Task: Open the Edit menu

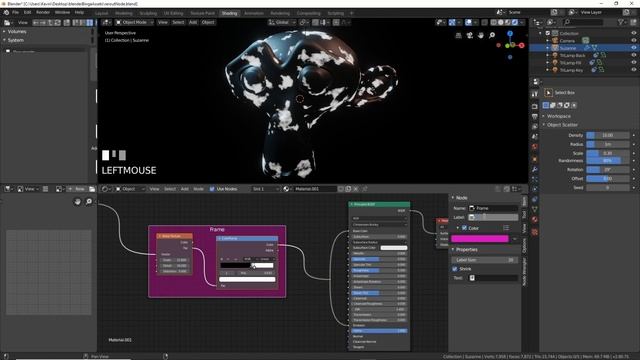Action: (27, 13)
